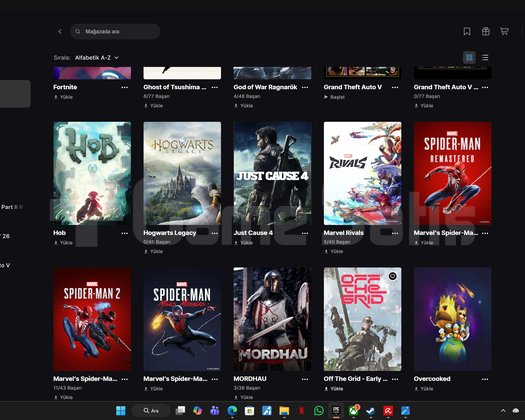This screenshot has height=420, width=525.
Task: Click 'Yükle' under Overcooked
Action: [424, 389]
